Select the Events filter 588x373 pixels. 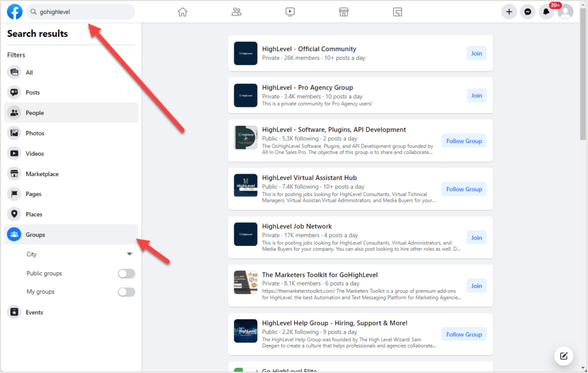click(71, 312)
